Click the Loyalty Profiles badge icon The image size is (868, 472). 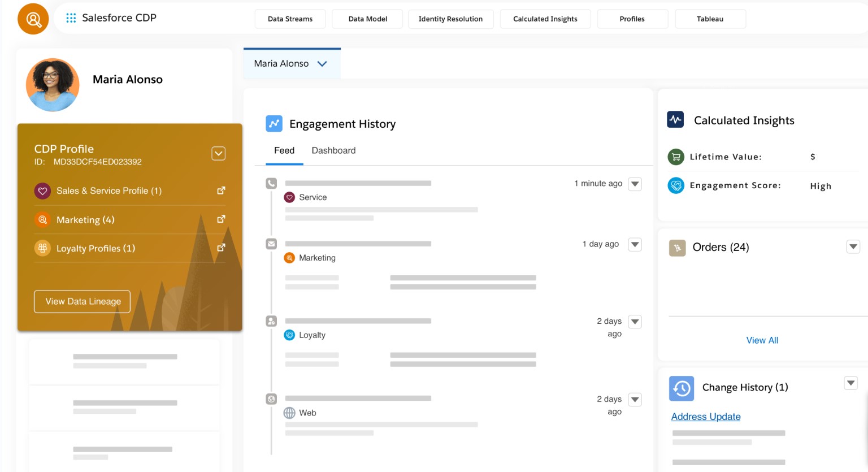tap(42, 248)
